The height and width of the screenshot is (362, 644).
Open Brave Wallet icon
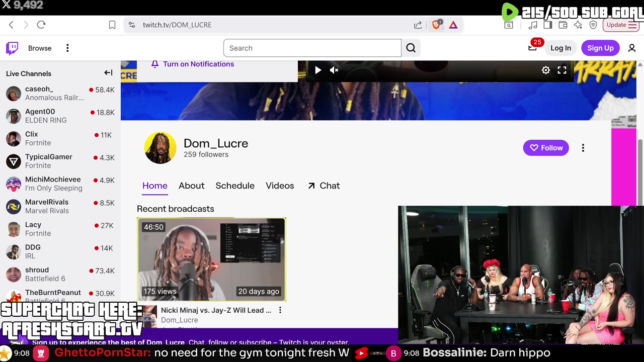(x=563, y=25)
